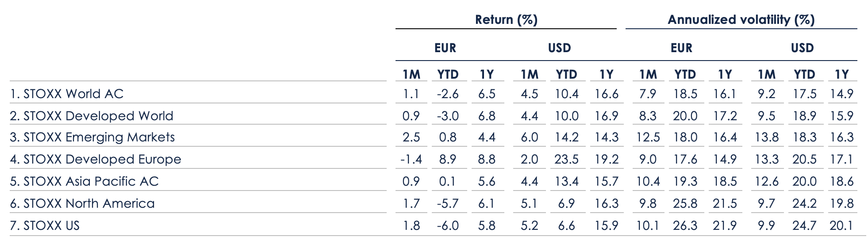Viewport: 868px width, 244px height.
Task: Click the -1.4 value in Developed Europe row
Action: tap(411, 159)
